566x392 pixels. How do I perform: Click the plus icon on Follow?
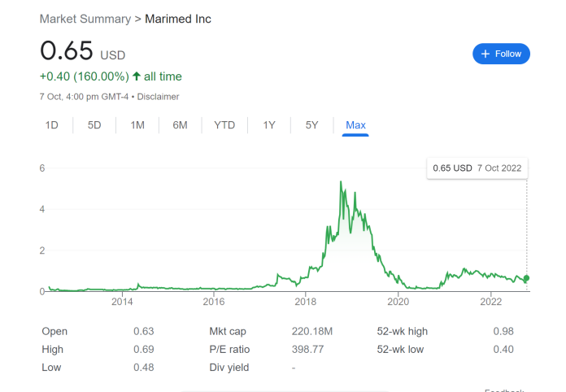(485, 54)
